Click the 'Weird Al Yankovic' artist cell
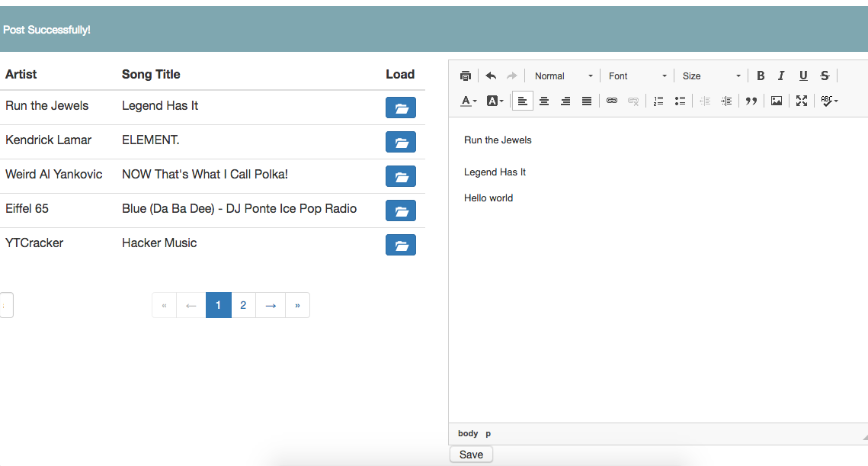Image resolution: width=868 pixels, height=466 pixels. point(53,175)
